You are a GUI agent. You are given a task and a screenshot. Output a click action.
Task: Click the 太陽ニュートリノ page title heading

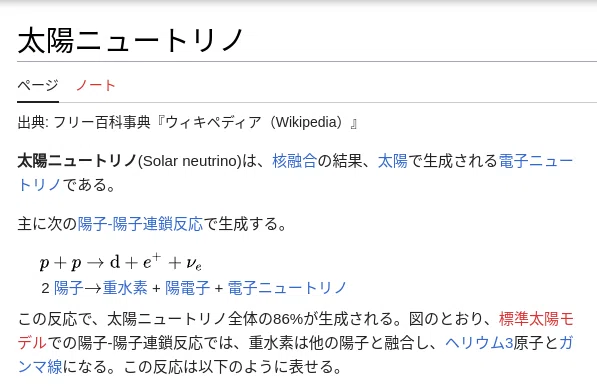point(130,40)
